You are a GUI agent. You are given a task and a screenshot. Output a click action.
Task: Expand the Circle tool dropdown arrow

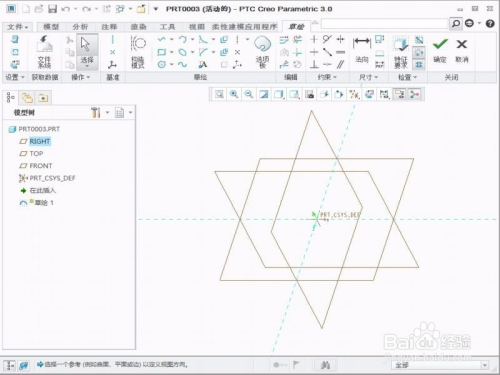[x=171, y=64]
